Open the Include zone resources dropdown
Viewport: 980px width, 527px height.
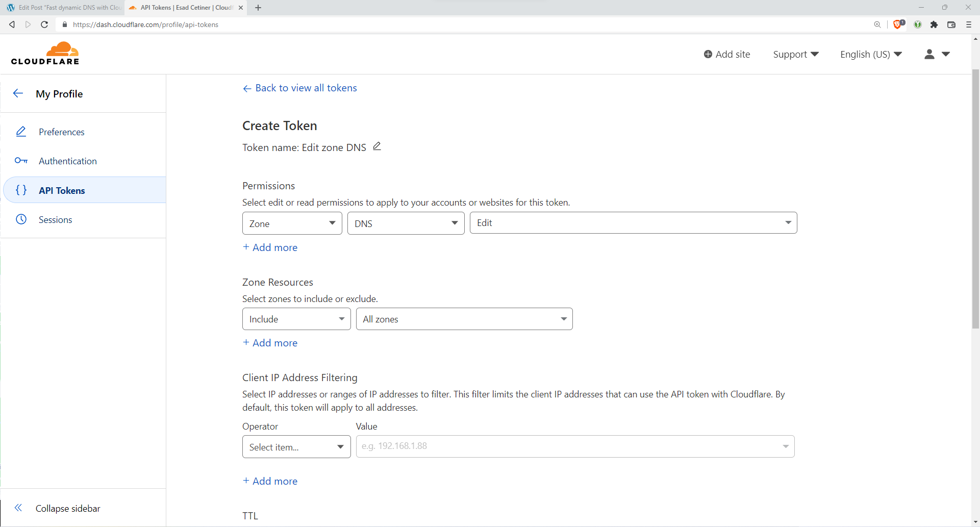pyautogui.click(x=296, y=319)
